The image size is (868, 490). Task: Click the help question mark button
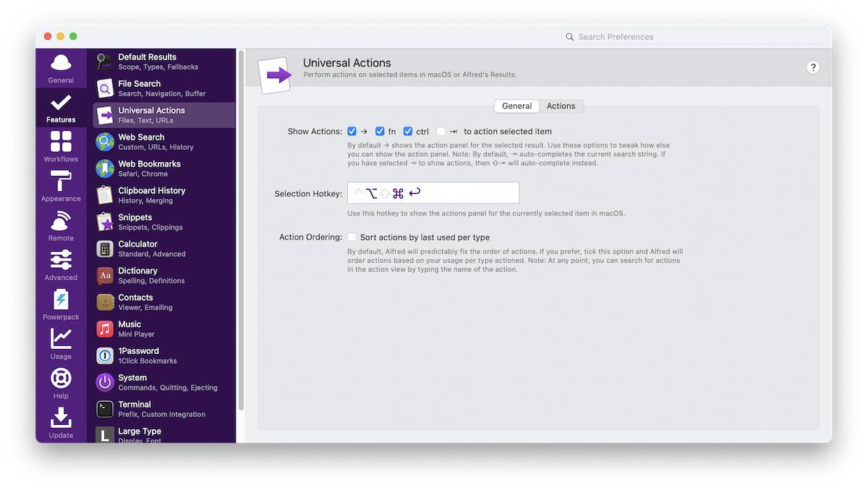click(x=813, y=67)
